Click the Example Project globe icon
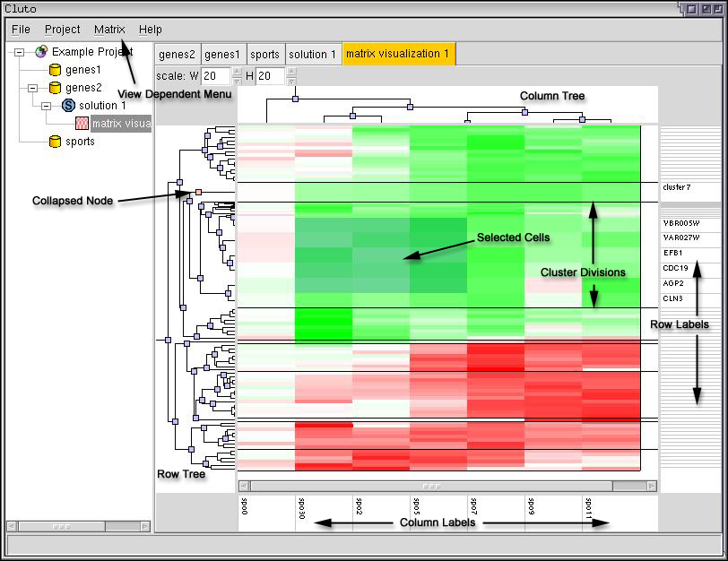Viewport: 728px width, 561px height. 41,52
